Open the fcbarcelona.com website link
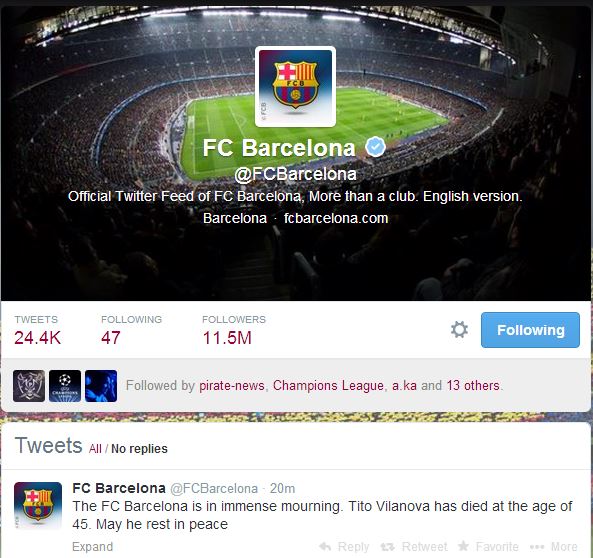 (x=336, y=218)
